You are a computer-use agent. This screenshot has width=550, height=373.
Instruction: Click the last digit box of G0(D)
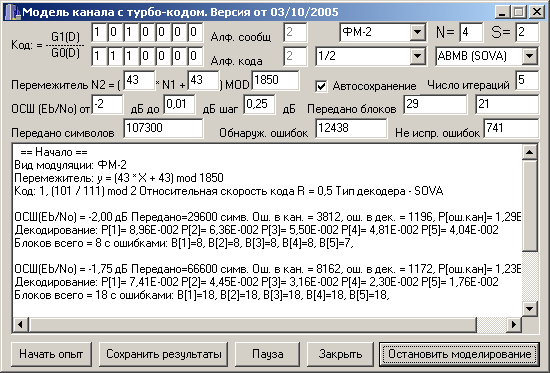(x=195, y=56)
